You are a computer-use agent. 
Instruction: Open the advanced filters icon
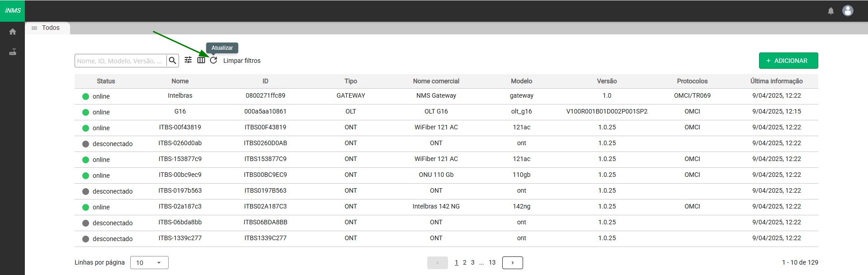[x=188, y=60]
